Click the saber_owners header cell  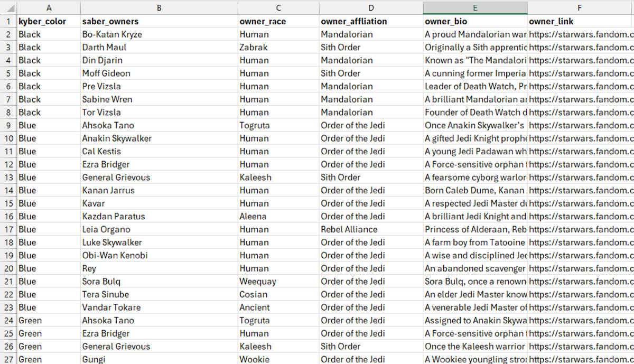[x=159, y=22]
